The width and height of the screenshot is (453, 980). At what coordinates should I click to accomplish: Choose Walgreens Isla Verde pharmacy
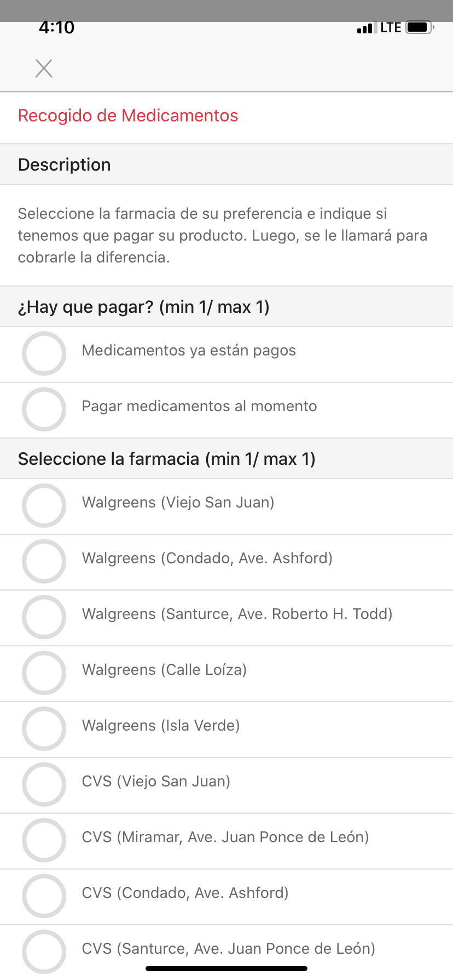44,728
